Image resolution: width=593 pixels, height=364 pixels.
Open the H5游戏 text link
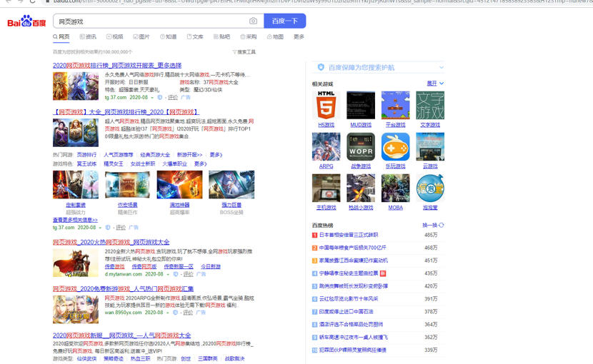click(326, 125)
